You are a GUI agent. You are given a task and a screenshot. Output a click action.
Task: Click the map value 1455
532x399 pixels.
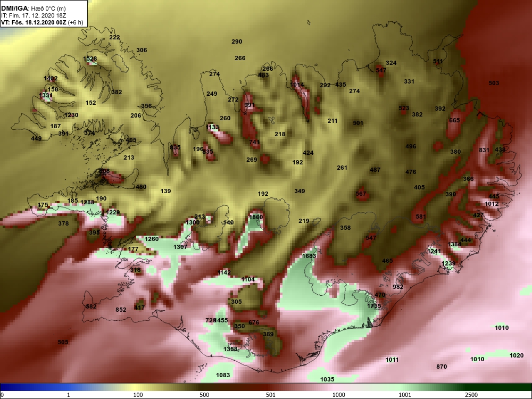(x=221, y=321)
